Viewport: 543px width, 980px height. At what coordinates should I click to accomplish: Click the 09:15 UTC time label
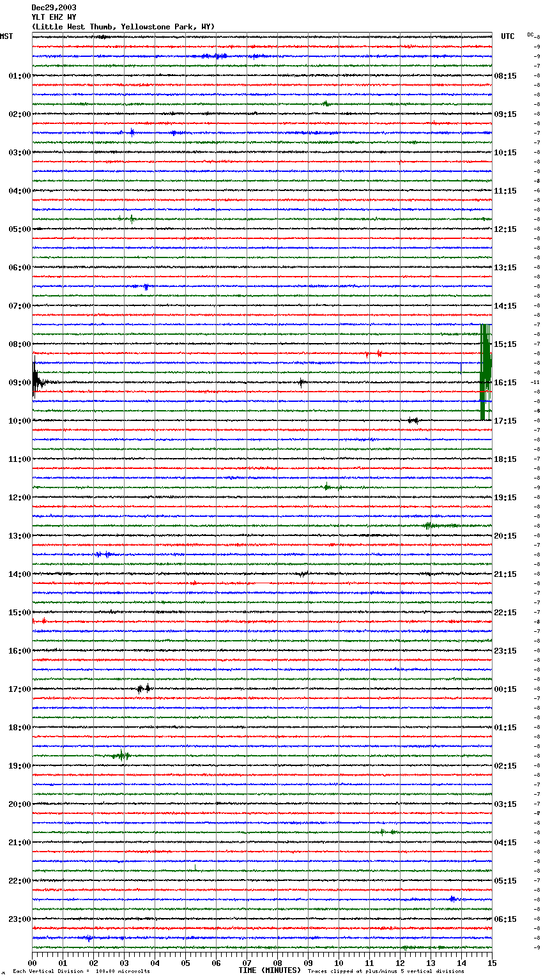(505, 114)
